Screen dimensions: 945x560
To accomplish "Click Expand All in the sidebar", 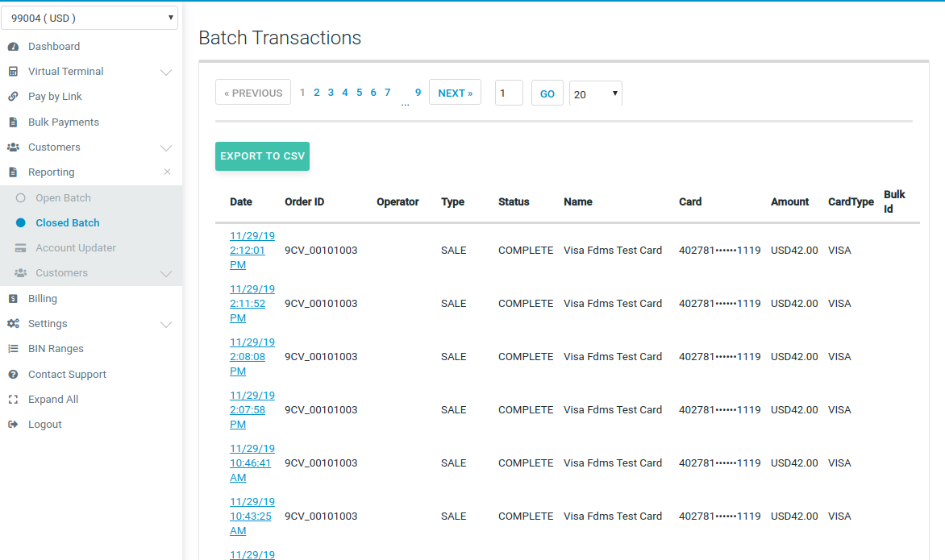I will tap(53, 400).
